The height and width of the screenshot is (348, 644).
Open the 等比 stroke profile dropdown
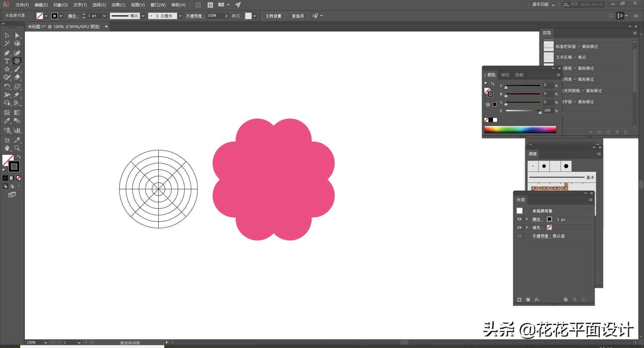point(143,16)
